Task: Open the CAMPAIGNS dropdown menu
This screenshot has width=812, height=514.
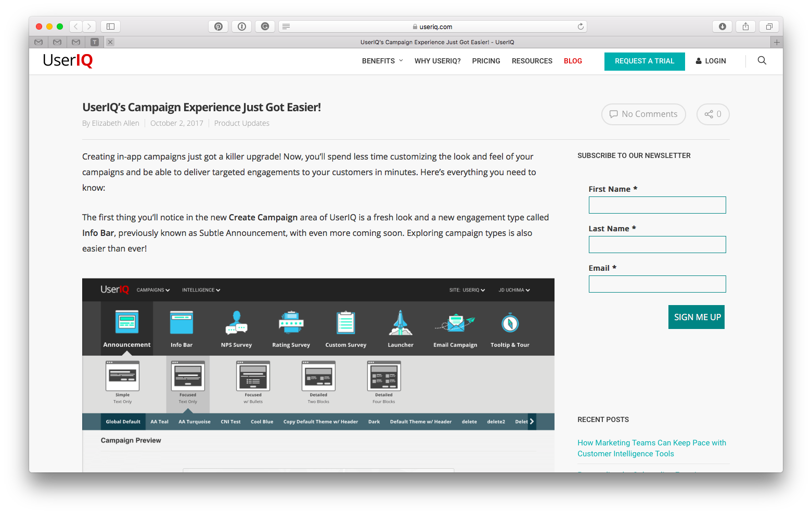Action: tap(153, 290)
